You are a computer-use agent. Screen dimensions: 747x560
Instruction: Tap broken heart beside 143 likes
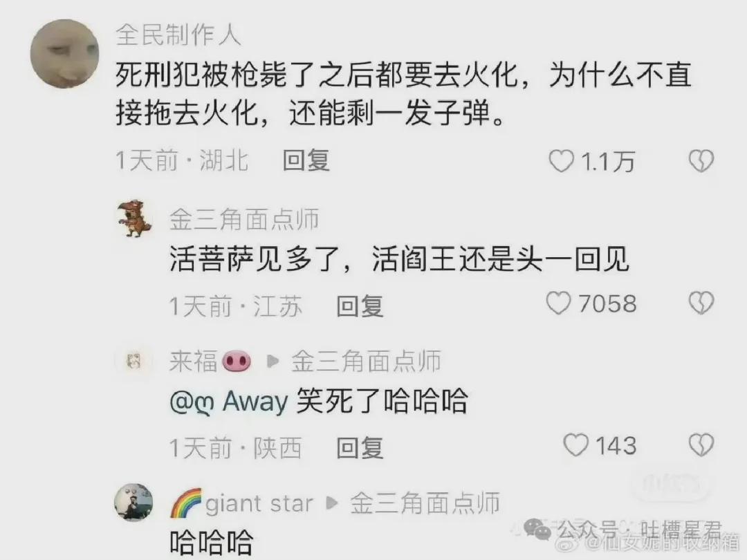point(701,445)
